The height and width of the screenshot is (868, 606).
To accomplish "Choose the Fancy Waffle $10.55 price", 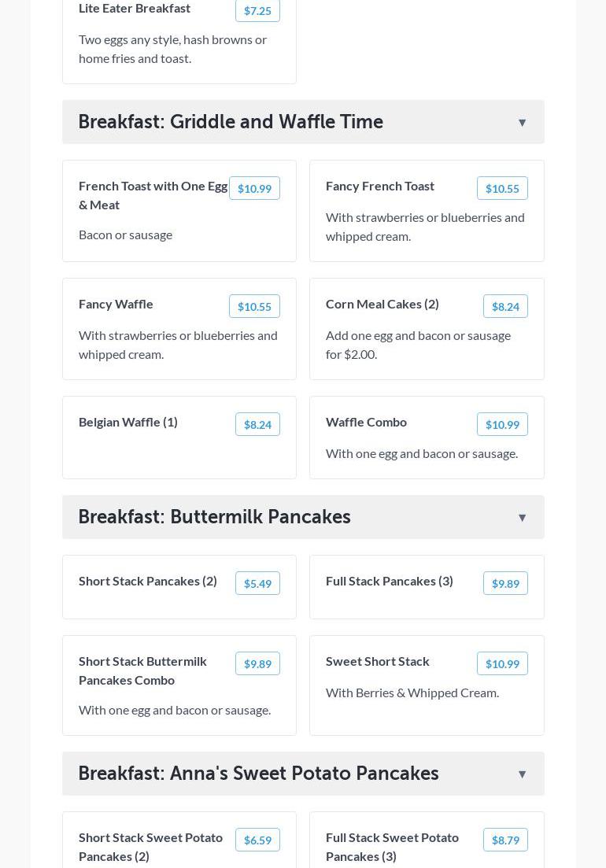I will point(254,307).
